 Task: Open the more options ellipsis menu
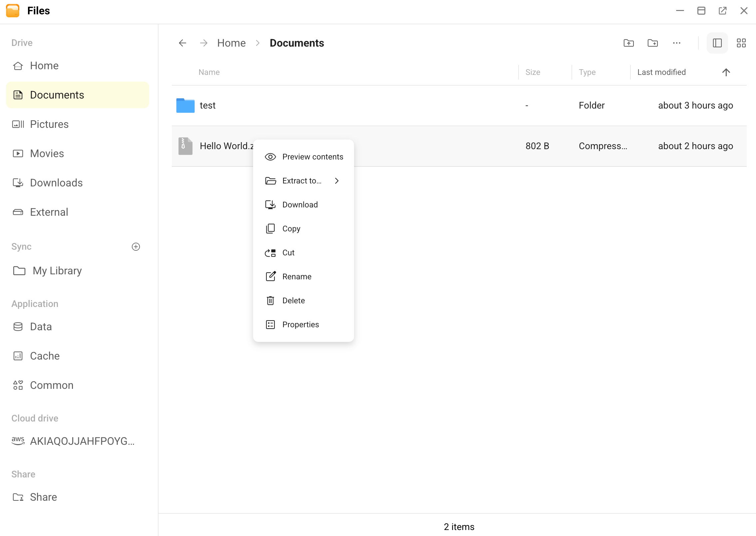[x=677, y=43]
